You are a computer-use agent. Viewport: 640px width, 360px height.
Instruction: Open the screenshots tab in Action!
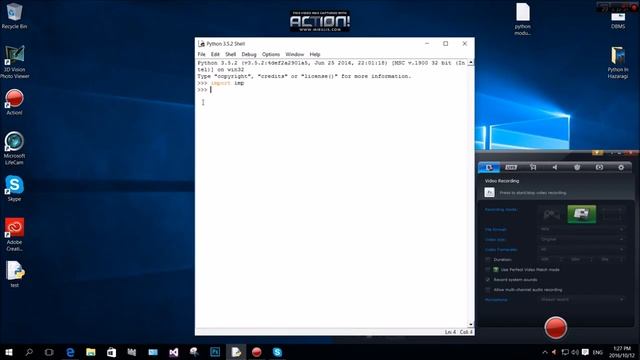[599, 167]
